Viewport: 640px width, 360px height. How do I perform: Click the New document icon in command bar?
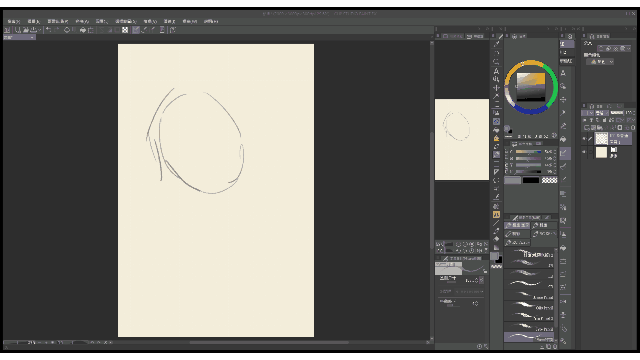click(18, 30)
